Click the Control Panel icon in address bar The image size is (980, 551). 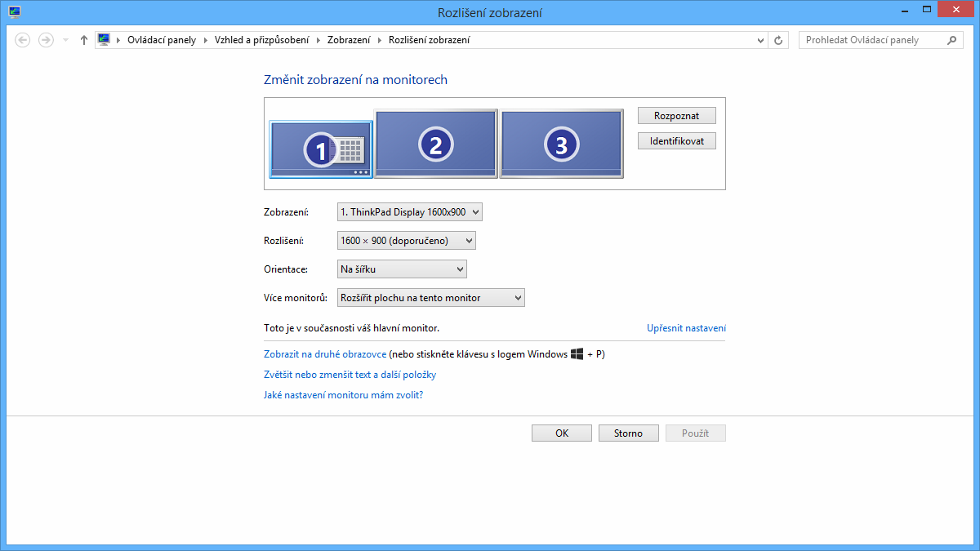click(x=104, y=40)
